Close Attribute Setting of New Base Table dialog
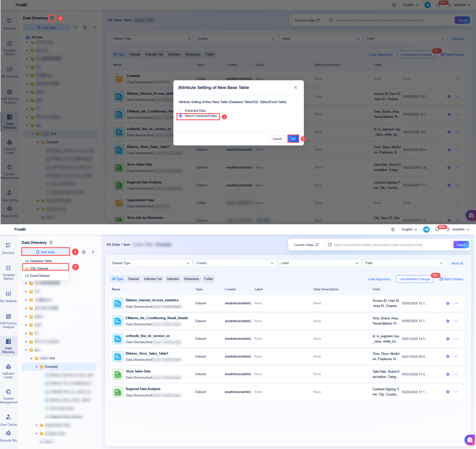Image resolution: width=476 pixels, height=449 pixels. pyautogui.click(x=295, y=87)
